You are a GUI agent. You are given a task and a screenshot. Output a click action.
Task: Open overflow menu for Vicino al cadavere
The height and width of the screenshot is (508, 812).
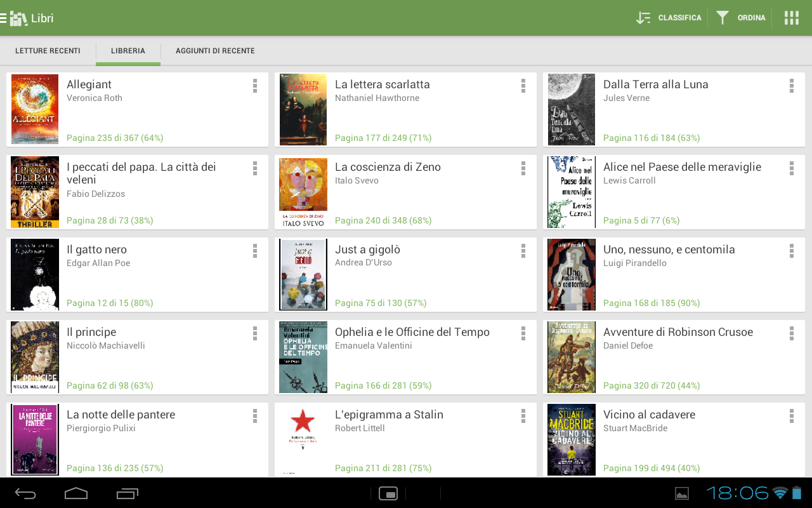pos(792,416)
